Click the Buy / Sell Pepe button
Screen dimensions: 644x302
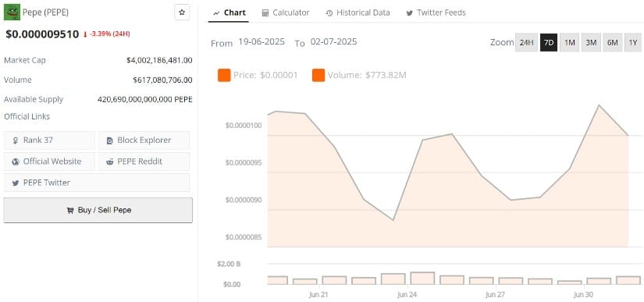coord(98,210)
